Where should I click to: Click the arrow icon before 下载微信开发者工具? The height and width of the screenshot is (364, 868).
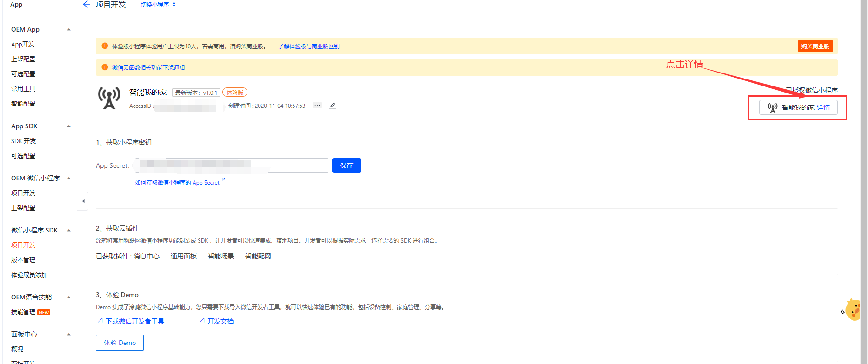(100, 320)
